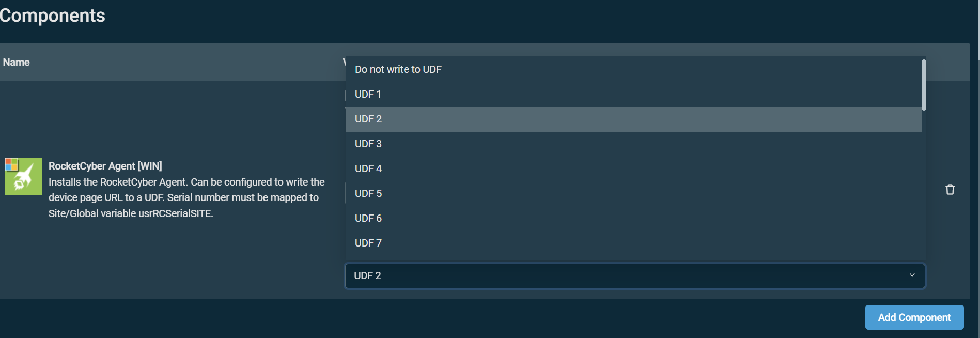Click the Components section heading
The height and width of the screenshot is (338, 980).
click(x=53, y=16)
